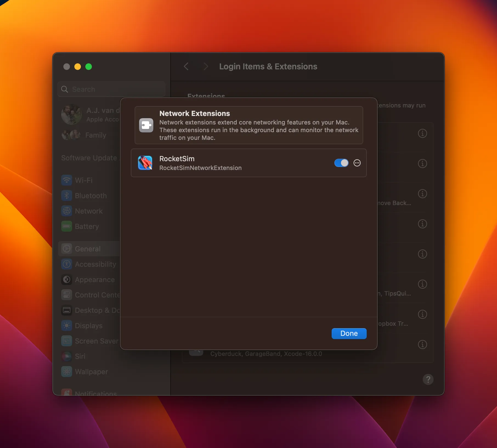The width and height of the screenshot is (497, 448).
Task: Click the info button beside Dropbox row
Action: point(422,314)
